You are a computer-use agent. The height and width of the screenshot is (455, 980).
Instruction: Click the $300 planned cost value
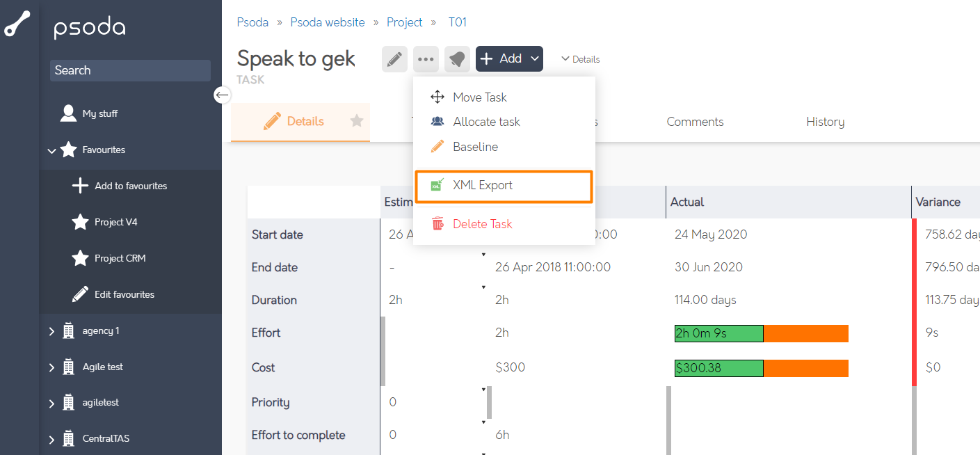(x=510, y=367)
